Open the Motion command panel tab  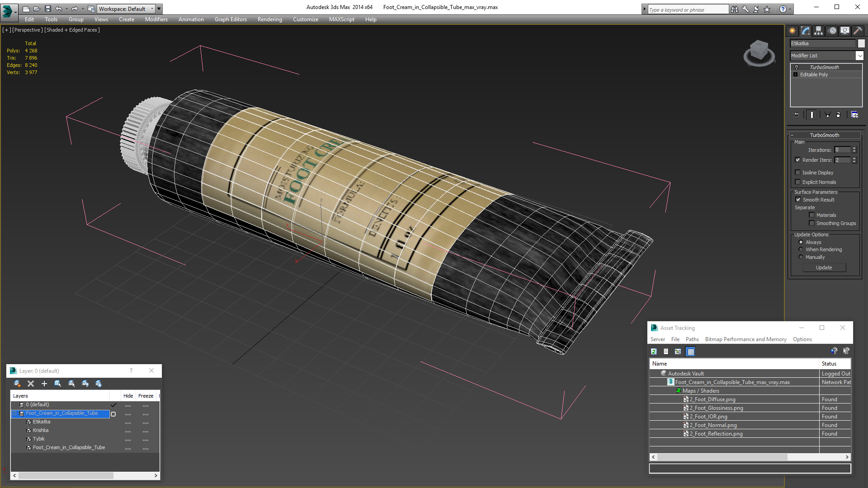click(x=832, y=31)
